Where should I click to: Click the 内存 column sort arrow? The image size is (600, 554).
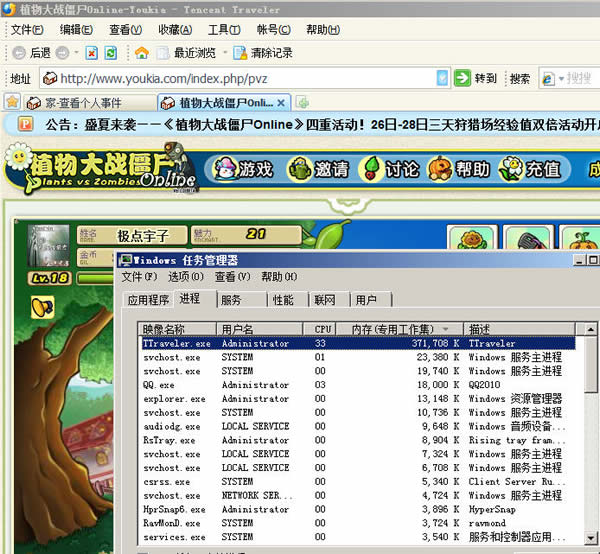pyautogui.click(x=445, y=329)
